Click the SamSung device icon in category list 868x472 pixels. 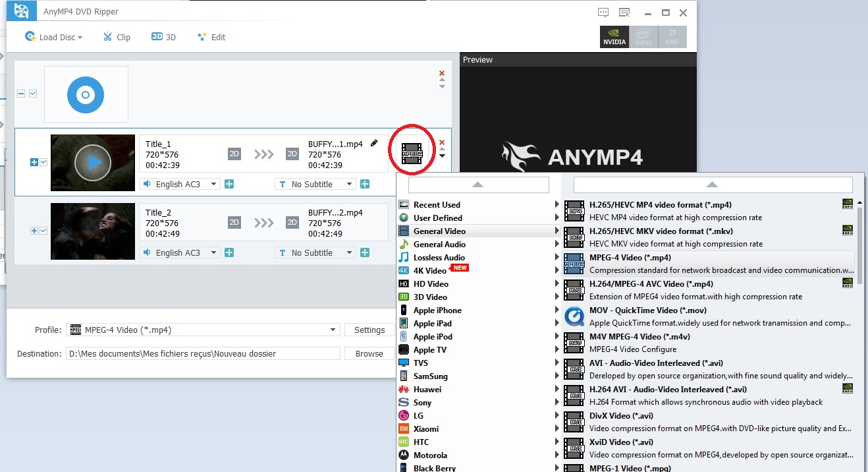click(x=404, y=376)
